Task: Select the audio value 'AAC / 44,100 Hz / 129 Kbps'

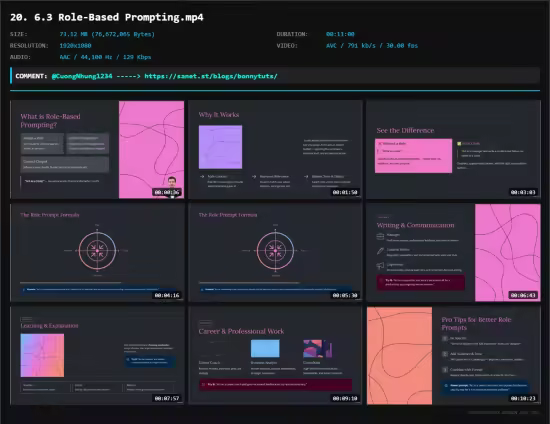Action: (x=105, y=57)
